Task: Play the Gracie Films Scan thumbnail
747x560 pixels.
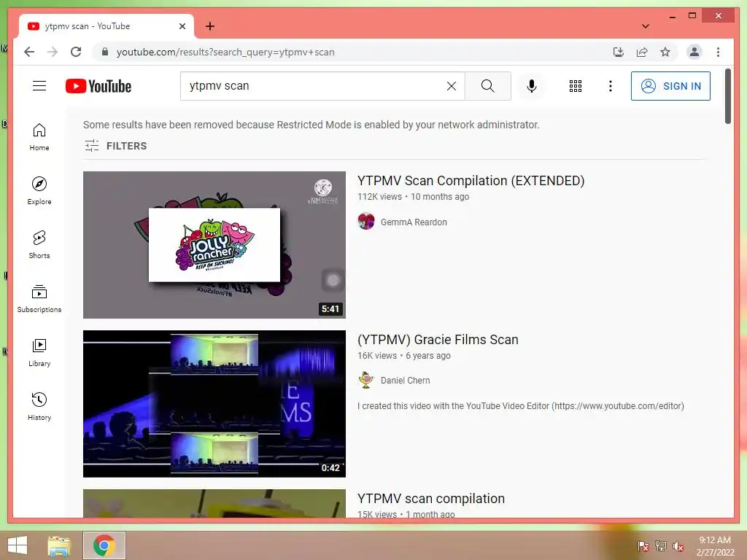Action: point(214,404)
